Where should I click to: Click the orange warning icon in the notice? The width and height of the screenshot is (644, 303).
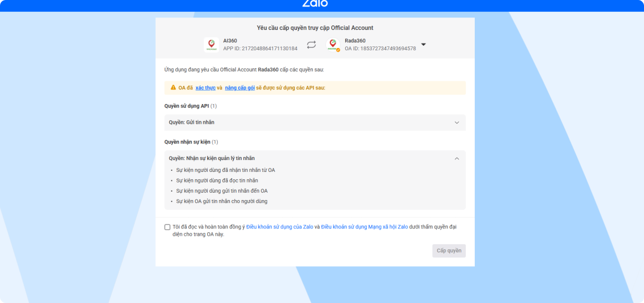(173, 88)
